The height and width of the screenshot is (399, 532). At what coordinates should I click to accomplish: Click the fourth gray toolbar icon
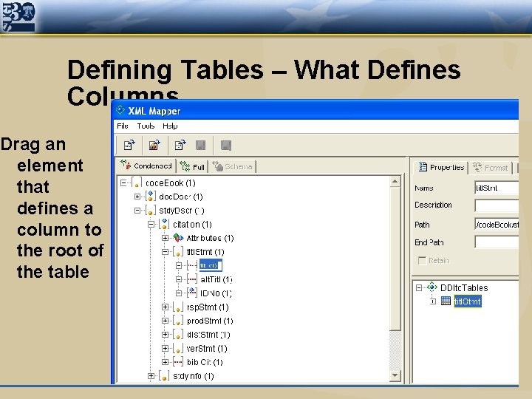click(x=201, y=146)
